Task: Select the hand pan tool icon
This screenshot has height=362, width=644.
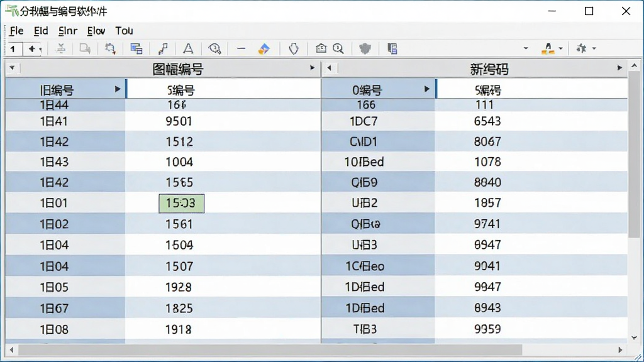Action: pyautogui.click(x=294, y=48)
